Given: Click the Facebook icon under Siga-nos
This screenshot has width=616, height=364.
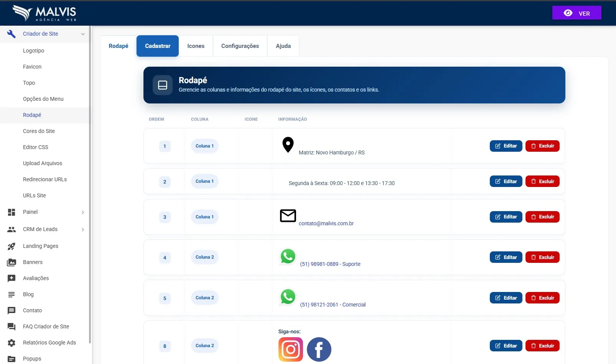Looking at the screenshot, I should (319, 349).
